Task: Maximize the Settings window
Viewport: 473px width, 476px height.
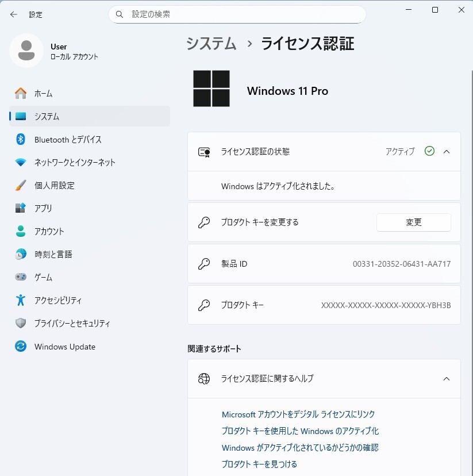Action: [x=434, y=10]
